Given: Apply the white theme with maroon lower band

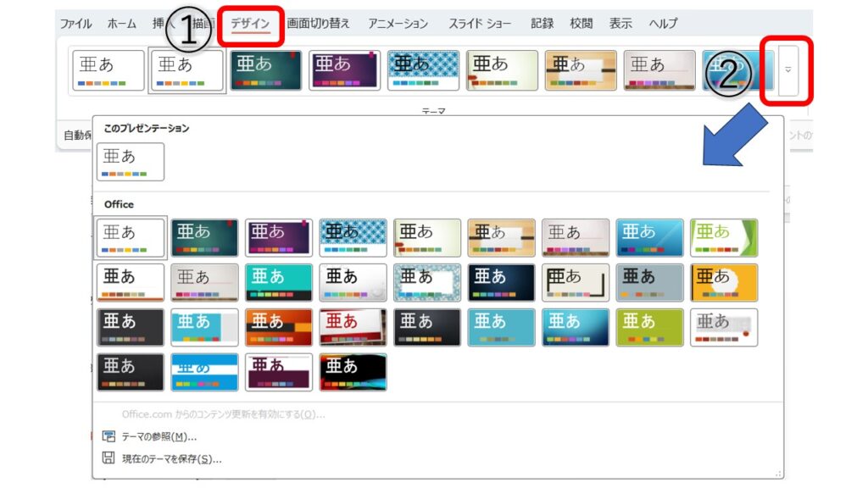Looking at the screenshot, I should coord(278,373).
